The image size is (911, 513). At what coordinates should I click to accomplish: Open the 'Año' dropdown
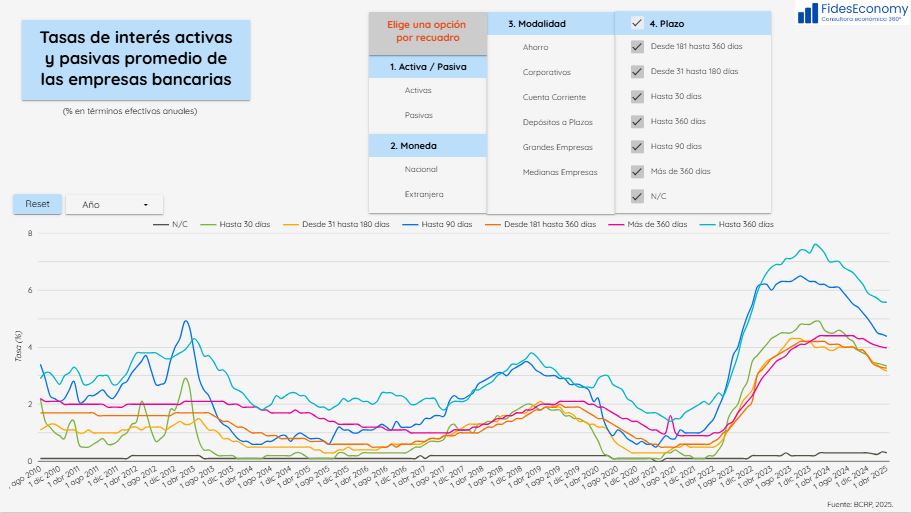(x=114, y=204)
